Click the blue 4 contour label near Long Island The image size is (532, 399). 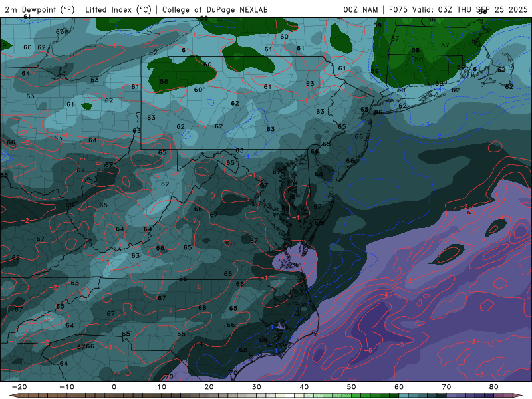pos(440,89)
